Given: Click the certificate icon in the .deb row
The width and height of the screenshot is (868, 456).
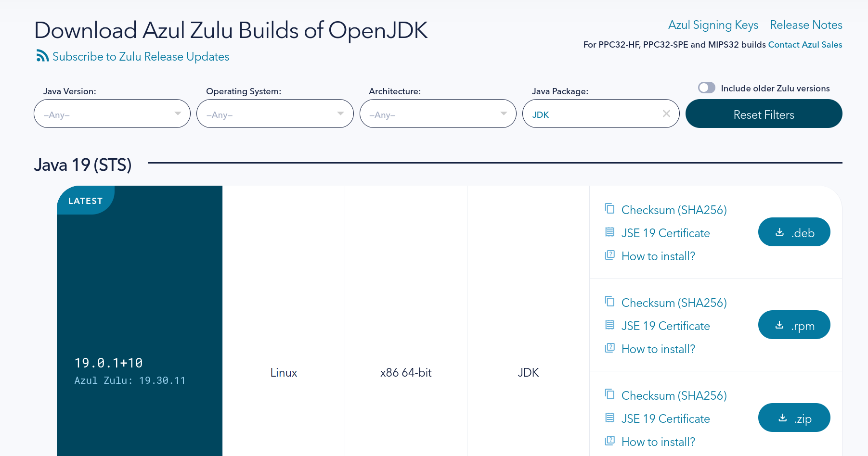Looking at the screenshot, I should [x=609, y=232].
